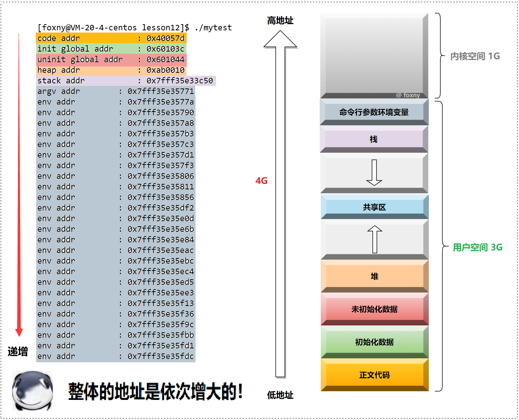
Task: Select the init global addr 0x60103c row
Action: [x=111, y=49]
